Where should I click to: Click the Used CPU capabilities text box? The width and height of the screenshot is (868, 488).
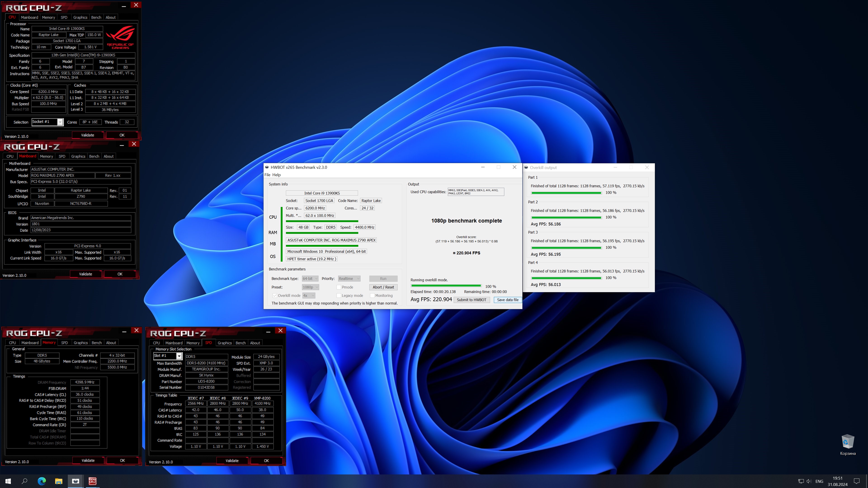click(476, 192)
